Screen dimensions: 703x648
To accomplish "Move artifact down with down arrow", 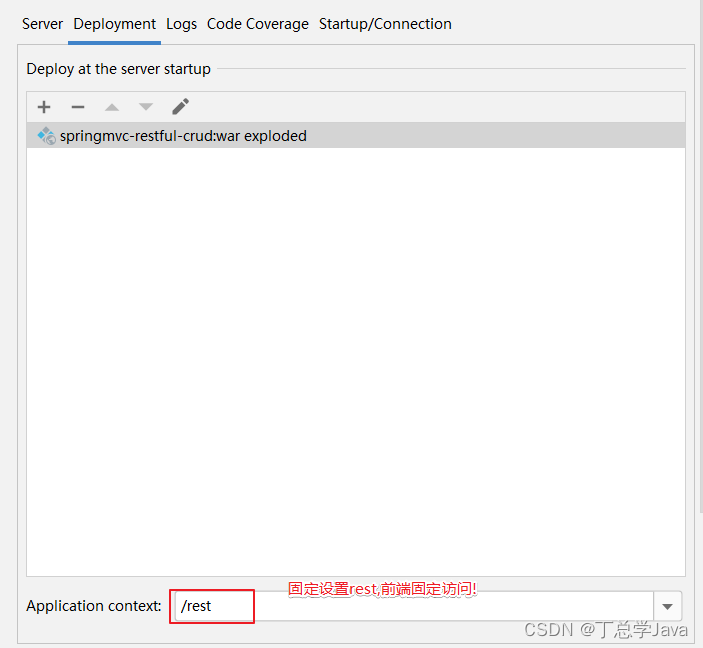I will coord(146,107).
